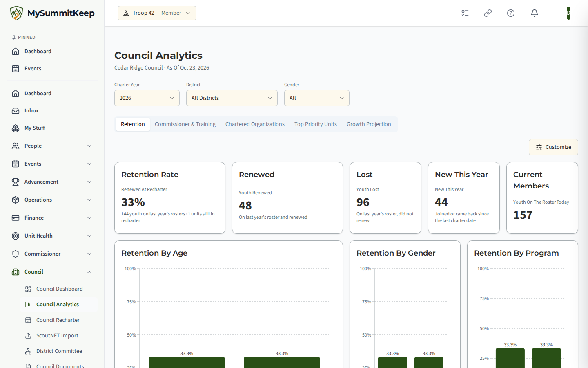Image resolution: width=588 pixels, height=368 pixels.
Task: Open pinned Events calendar icon
Action: pyautogui.click(x=16, y=68)
